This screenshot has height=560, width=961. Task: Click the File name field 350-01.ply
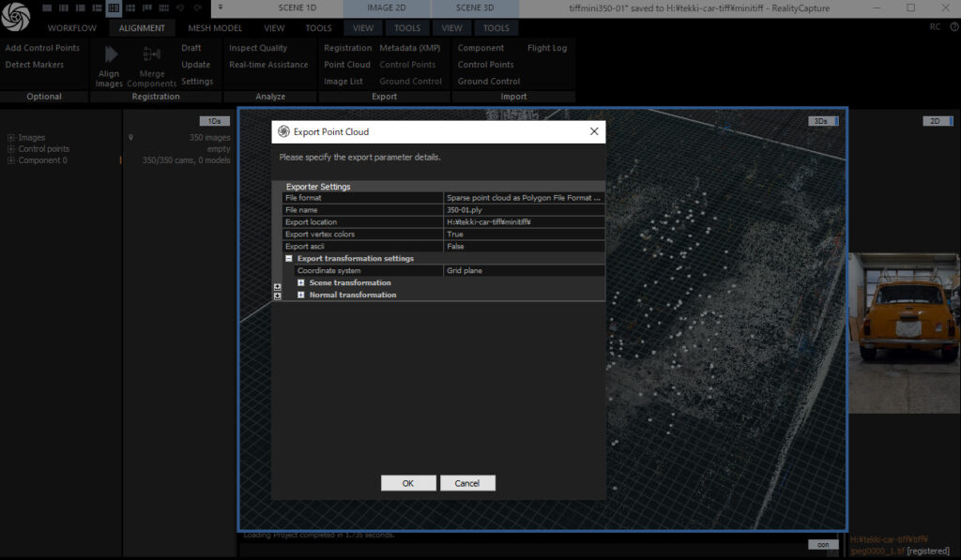click(x=523, y=210)
